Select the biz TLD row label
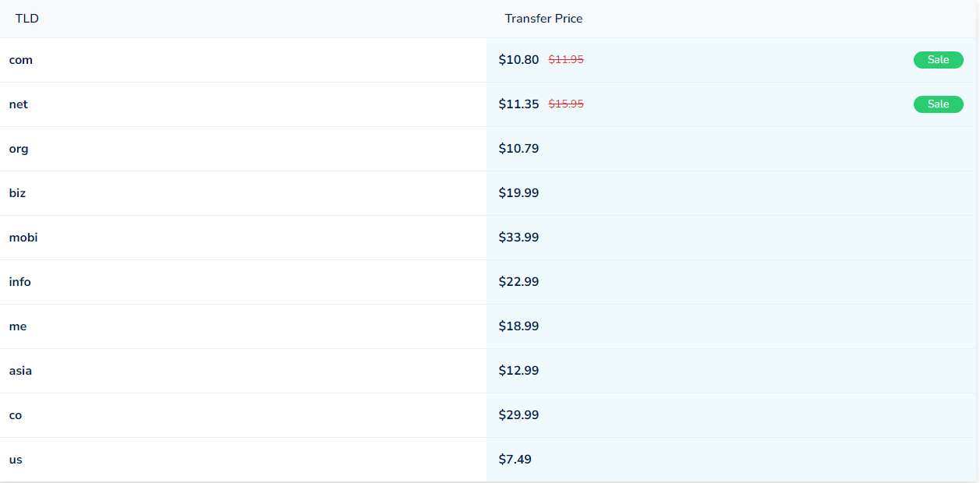 17,193
